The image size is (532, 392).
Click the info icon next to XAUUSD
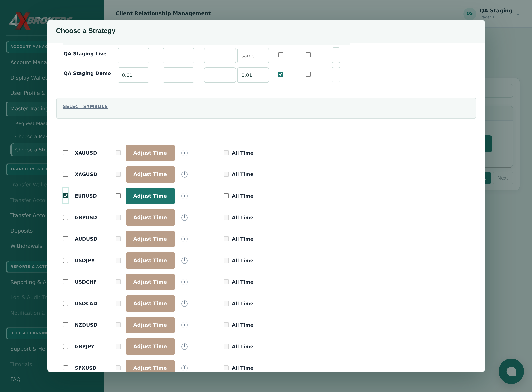tap(185, 153)
